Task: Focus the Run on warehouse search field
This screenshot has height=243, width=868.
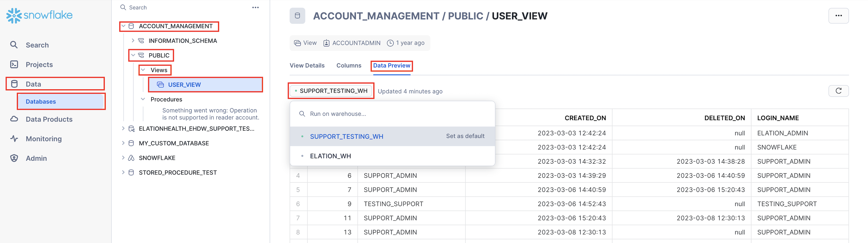Action: (392, 114)
